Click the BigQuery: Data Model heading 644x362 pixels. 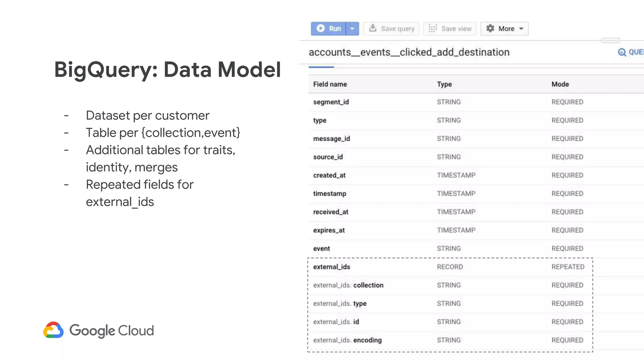click(x=167, y=70)
